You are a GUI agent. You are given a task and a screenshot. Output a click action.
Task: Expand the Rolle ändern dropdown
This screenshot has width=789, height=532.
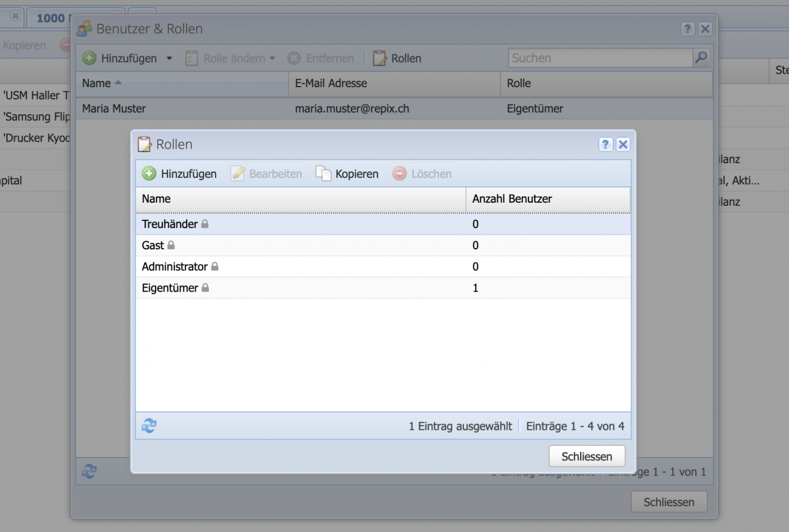click(x=272, y=58)
